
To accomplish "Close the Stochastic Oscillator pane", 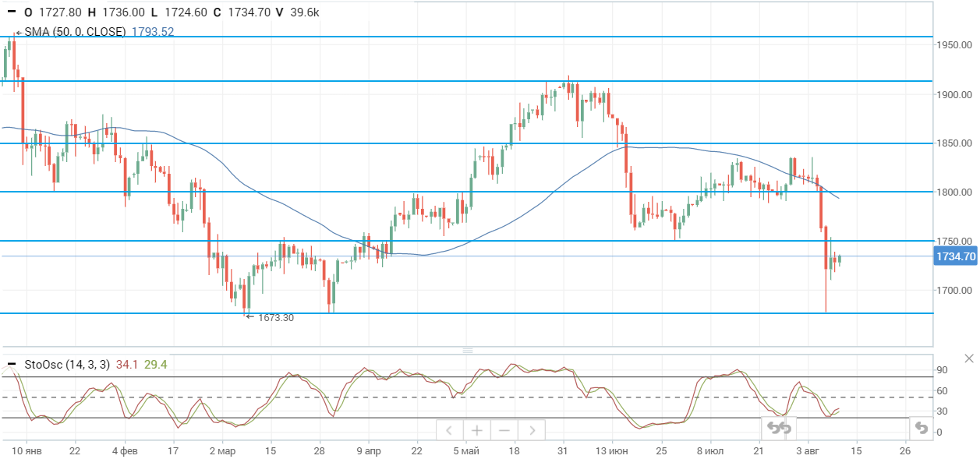I will [968, 358].
